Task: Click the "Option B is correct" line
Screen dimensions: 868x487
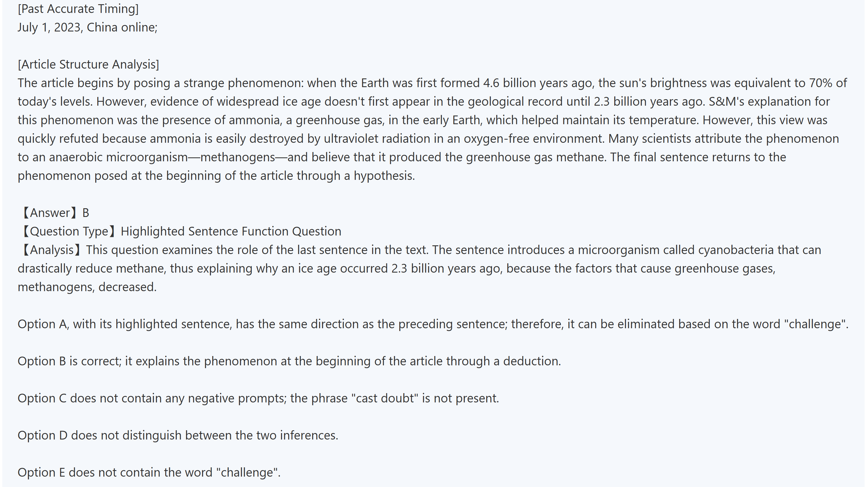Action: [x=289, y=361]
